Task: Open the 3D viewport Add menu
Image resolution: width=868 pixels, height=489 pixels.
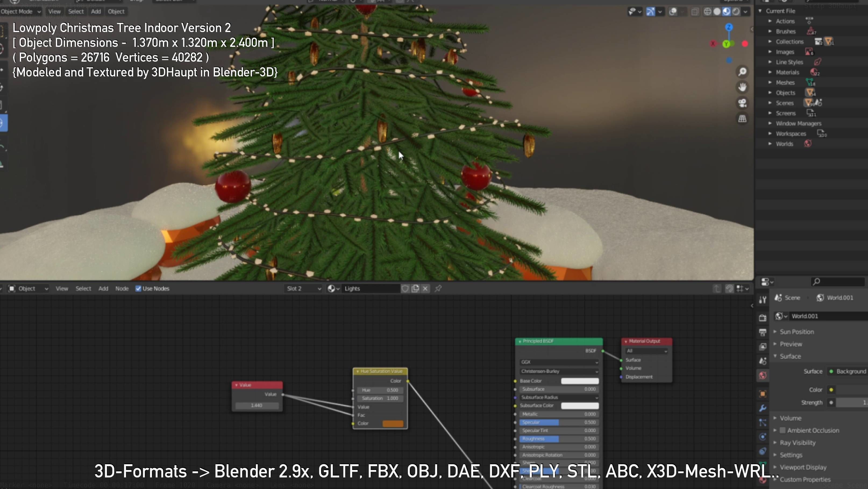Action: [x=96, y=12]
